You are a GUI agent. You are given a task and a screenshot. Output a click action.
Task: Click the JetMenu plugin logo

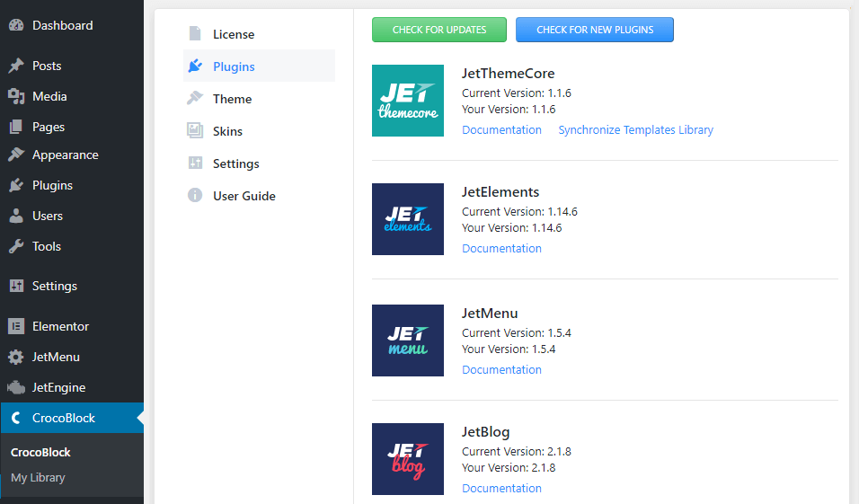pyautogui.click(x=408, y=340)
